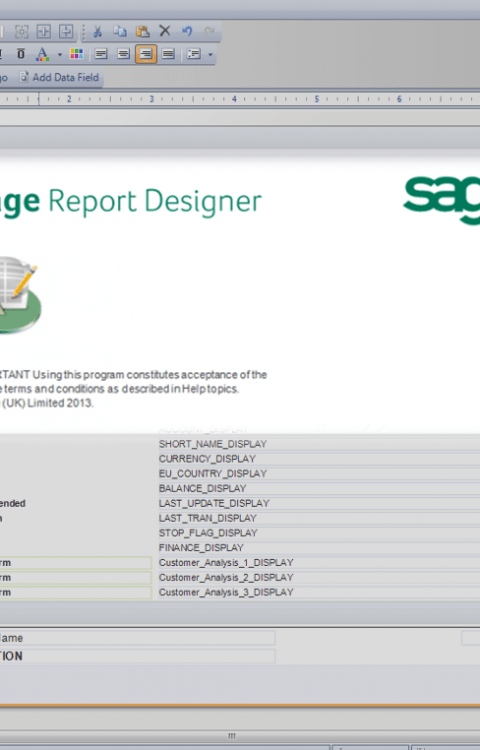This screenshot has width=480, height=750.
Task: Toggle the overline text format icon
Action: (x=21, y=54)
